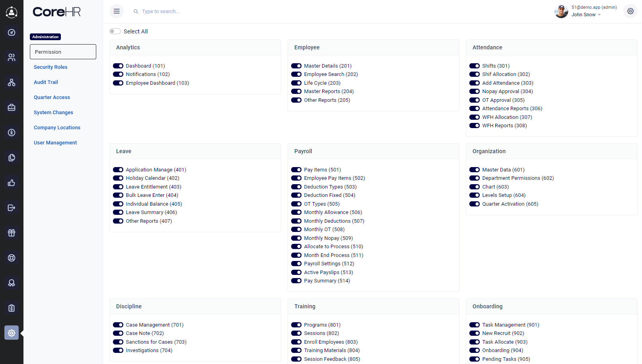Click the gift box icon in sidebar
This screenshot has height=364, width=642.
click(12, 233)
